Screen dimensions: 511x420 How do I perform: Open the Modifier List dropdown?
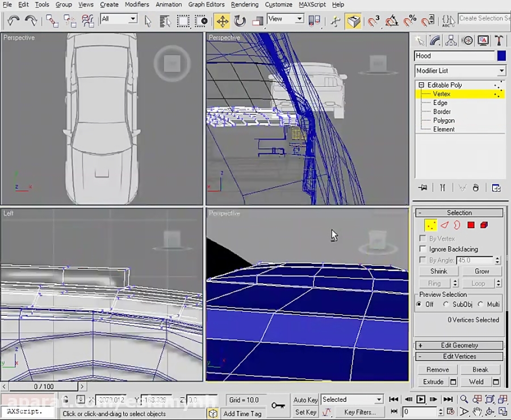click(x=502, y=70)
